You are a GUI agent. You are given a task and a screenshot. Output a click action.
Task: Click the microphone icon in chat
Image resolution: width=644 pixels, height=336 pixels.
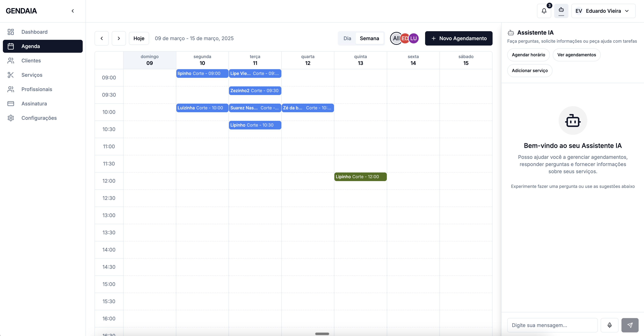(609, 325)
